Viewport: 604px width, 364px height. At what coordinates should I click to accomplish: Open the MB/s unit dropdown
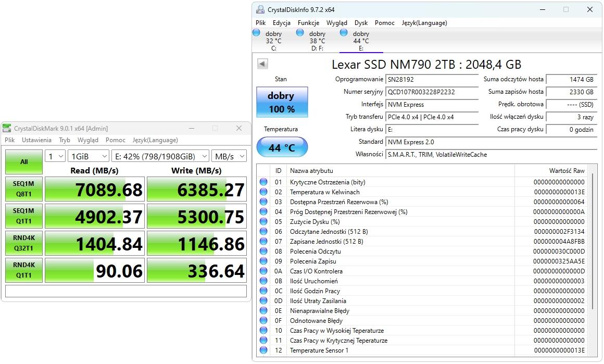229,156
